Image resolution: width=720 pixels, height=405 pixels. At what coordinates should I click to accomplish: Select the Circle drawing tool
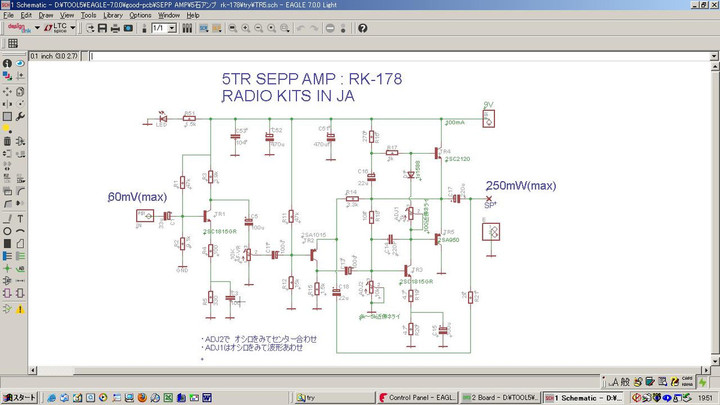click(x=7, y=233)
